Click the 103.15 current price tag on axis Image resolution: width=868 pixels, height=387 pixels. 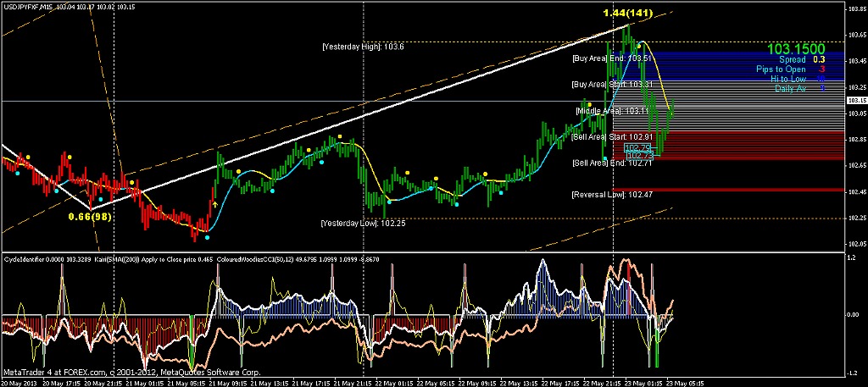(856, 101)
